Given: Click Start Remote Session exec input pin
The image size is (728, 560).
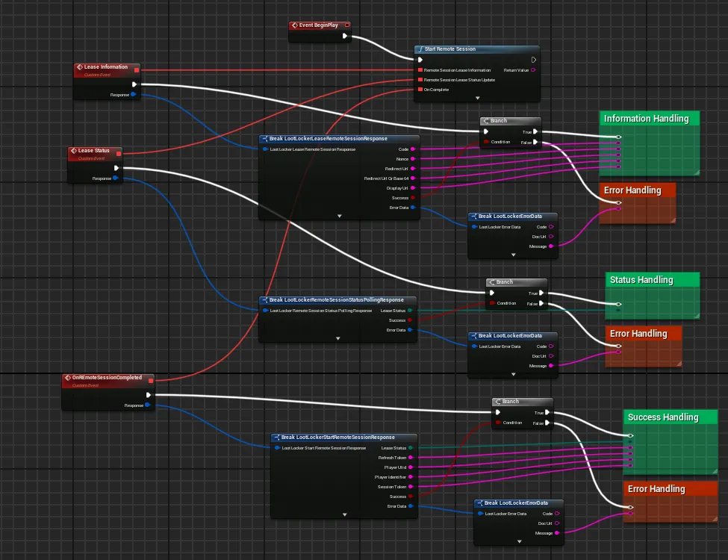Looking at the screenshot, I should (x=420, y=60).
